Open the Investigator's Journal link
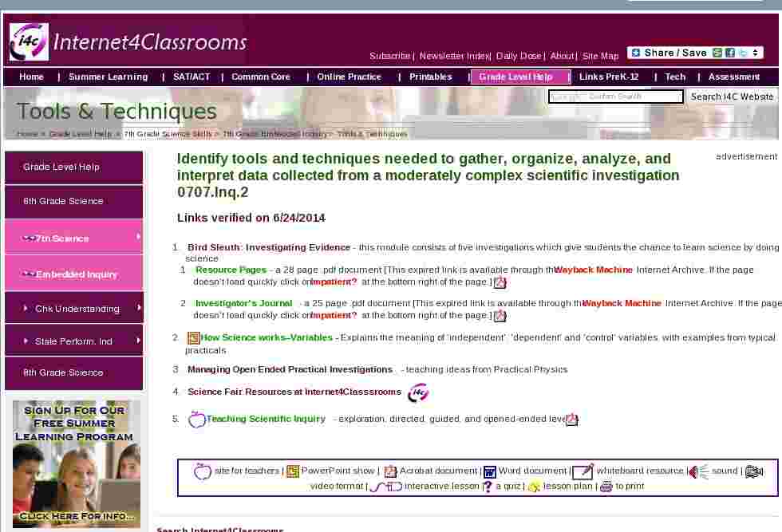This screenshot has height=532, width=782. click(x=244, y=303)
